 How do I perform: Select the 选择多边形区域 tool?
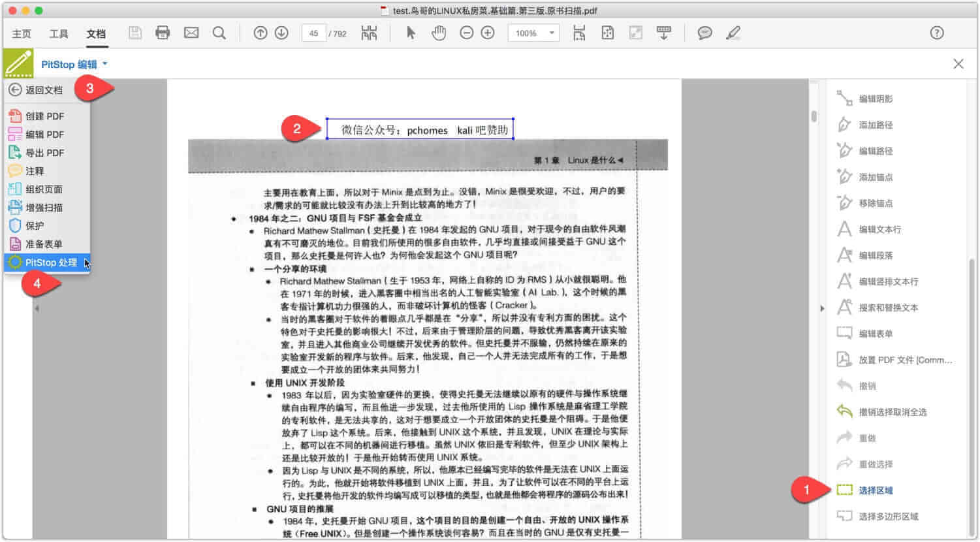click(877, 517)
